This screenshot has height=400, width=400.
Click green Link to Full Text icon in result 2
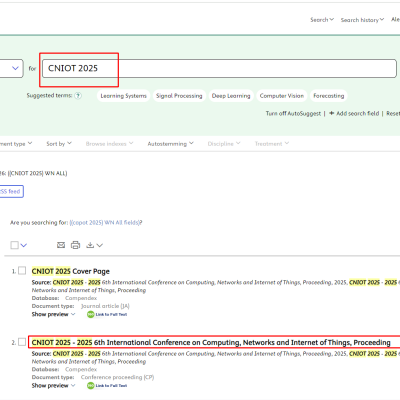91,386
